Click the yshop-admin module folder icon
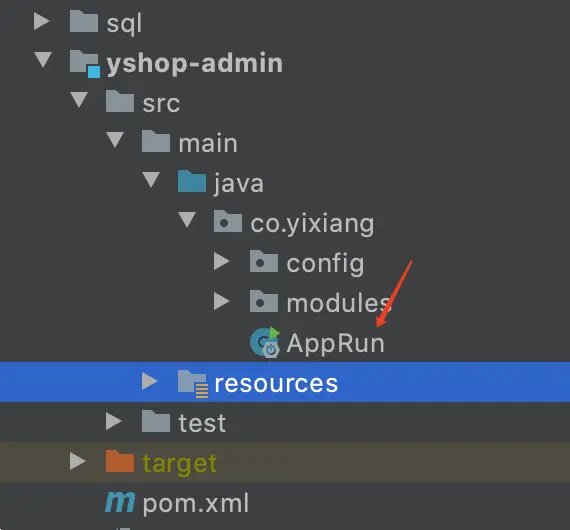 click(85, 64)
